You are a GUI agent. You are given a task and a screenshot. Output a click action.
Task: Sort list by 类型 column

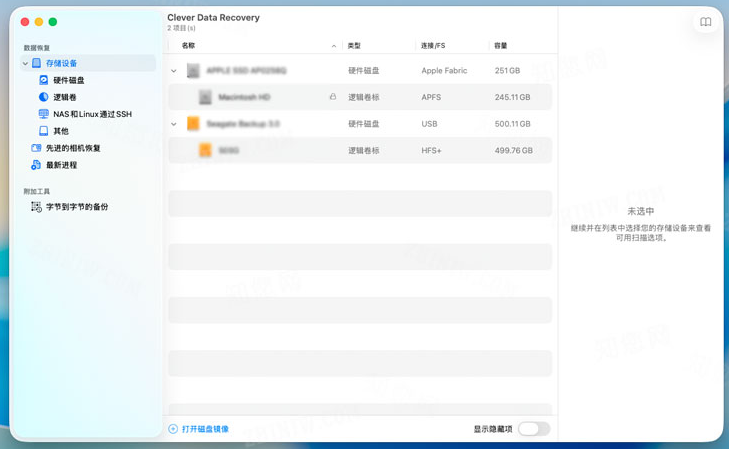pyautogui.click(x=354, y=46)
